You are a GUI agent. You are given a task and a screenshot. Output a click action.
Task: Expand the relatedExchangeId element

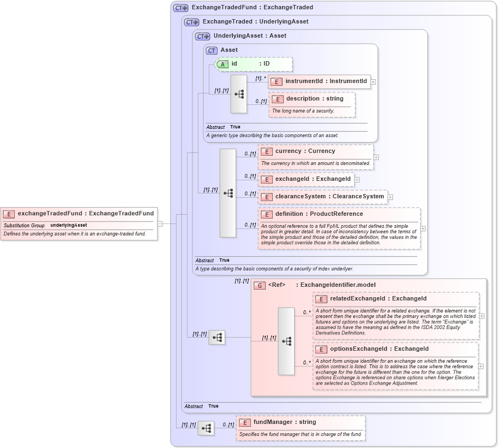[482, 316]
